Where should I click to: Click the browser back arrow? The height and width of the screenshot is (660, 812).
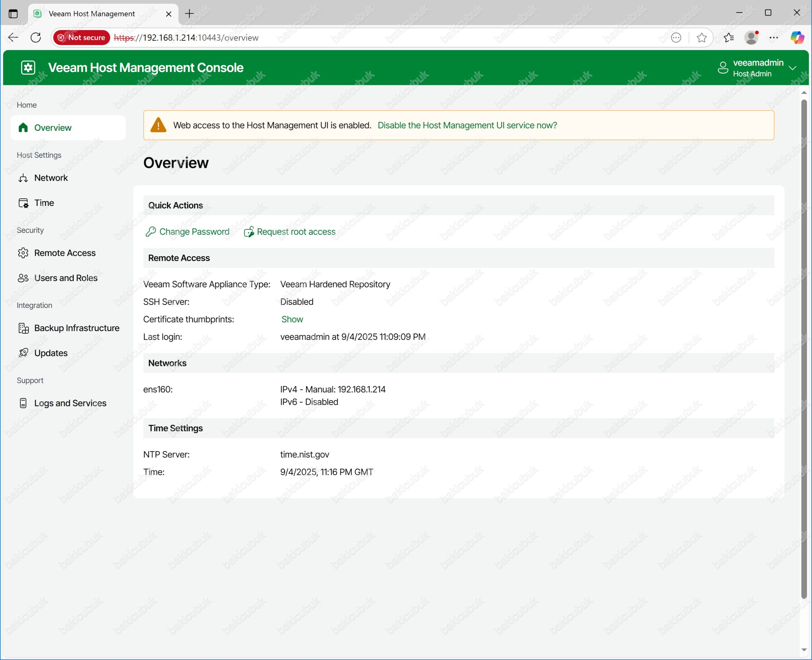[13, 38]
